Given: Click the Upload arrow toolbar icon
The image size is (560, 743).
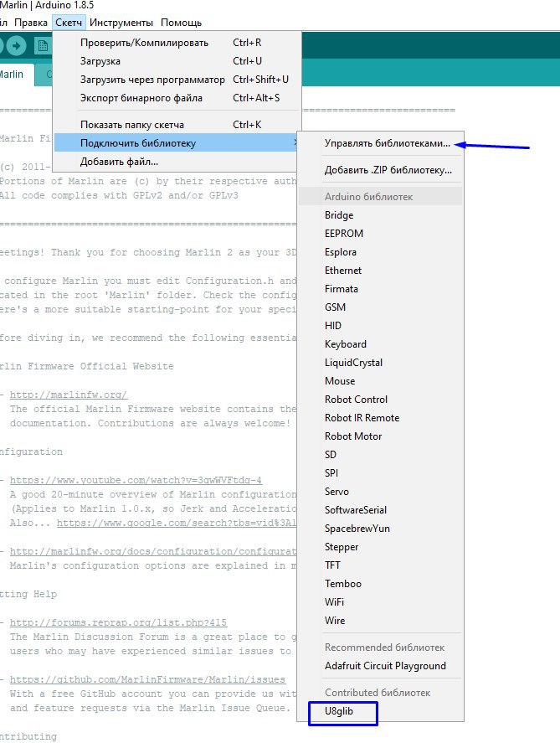Looking at the screenshot, I should (x=16, y=46).
